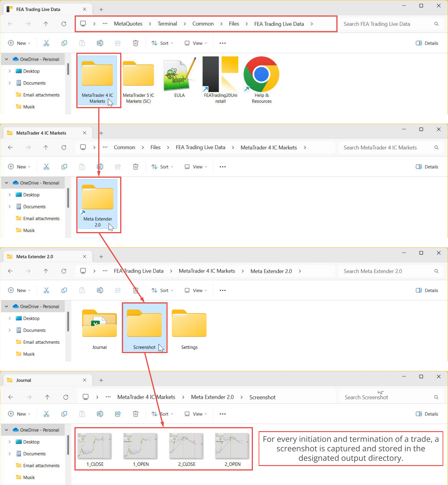Click the Search Meta Extender 2.0 field
448x485 pixels.
pos(390,271)
